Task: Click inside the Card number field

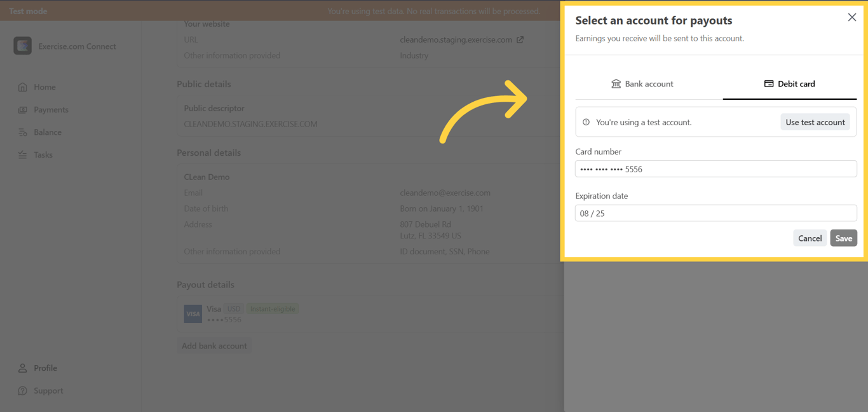Action: [715, 168]
